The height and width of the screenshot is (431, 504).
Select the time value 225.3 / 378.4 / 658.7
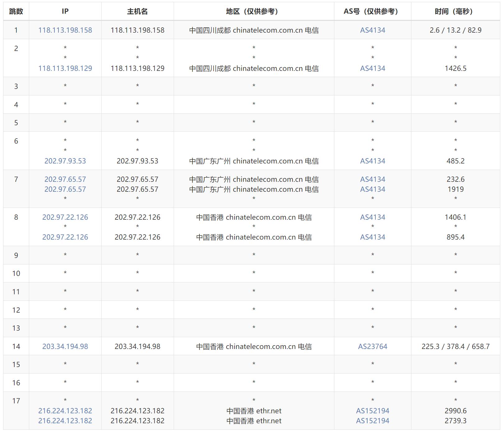pyautogui.click(x=456, y=346)
